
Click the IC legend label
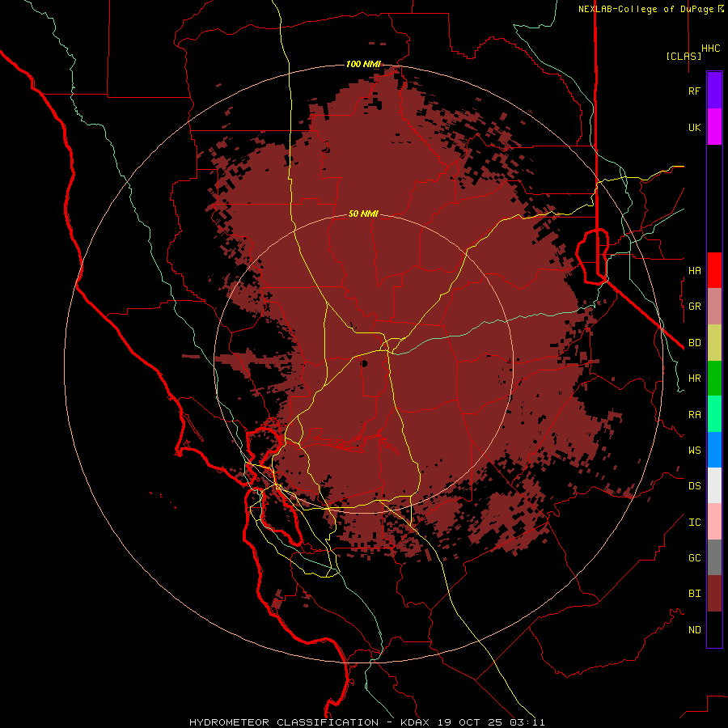(694, 523)
